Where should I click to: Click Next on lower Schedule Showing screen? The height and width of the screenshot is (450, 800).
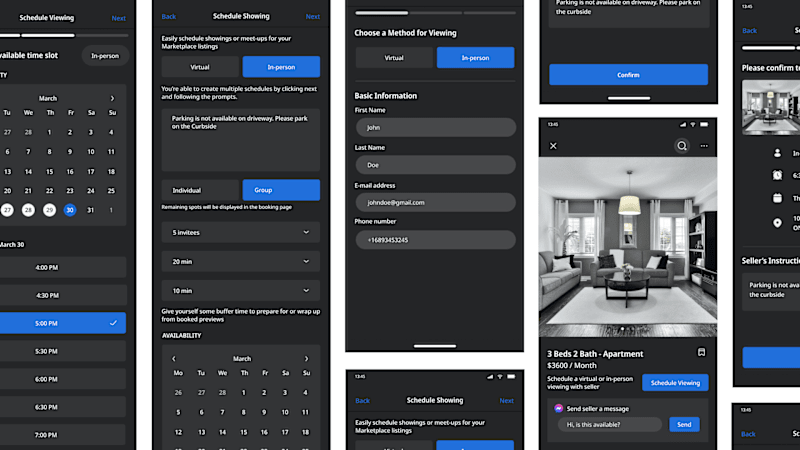coord(507,401)
